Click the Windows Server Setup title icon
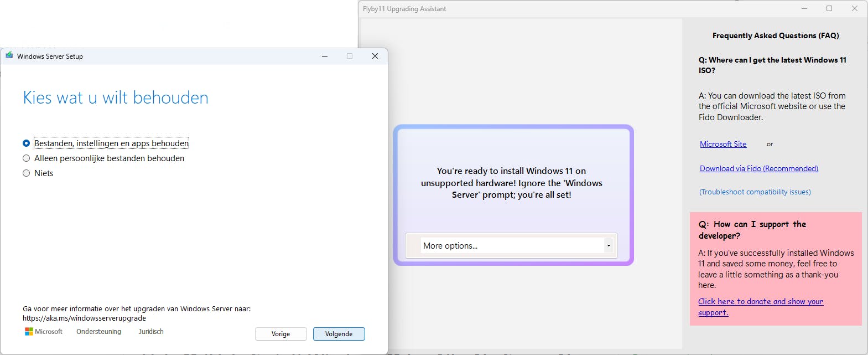868x355 pixels. pos(9,56)
